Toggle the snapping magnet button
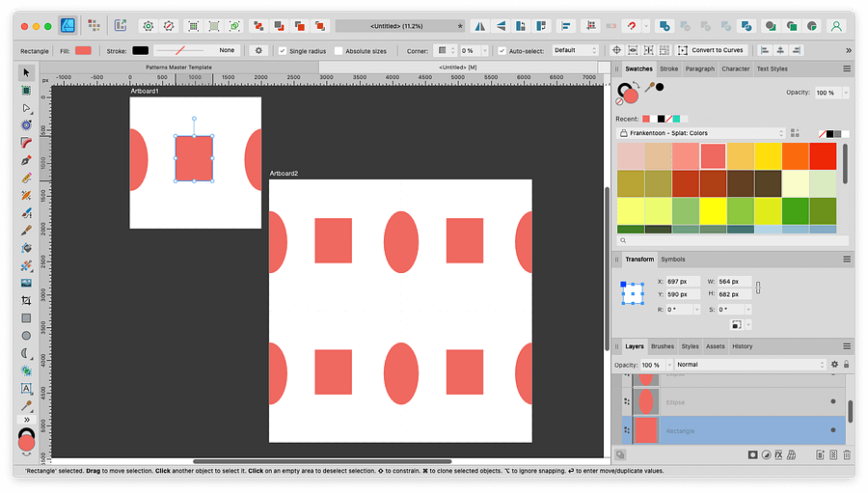Viewport: 868px width, 493px height. pyautogui.click(x=631, y=26)
